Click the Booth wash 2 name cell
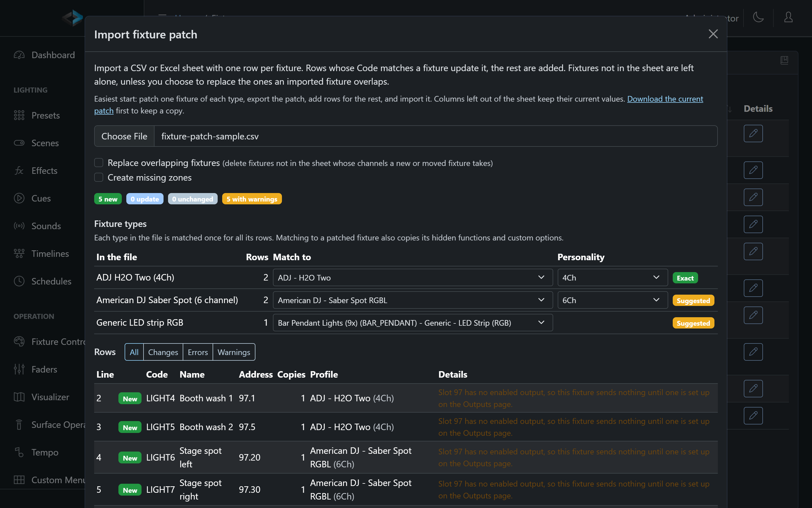Screen dimensions: 812x508 pos(206,427)
